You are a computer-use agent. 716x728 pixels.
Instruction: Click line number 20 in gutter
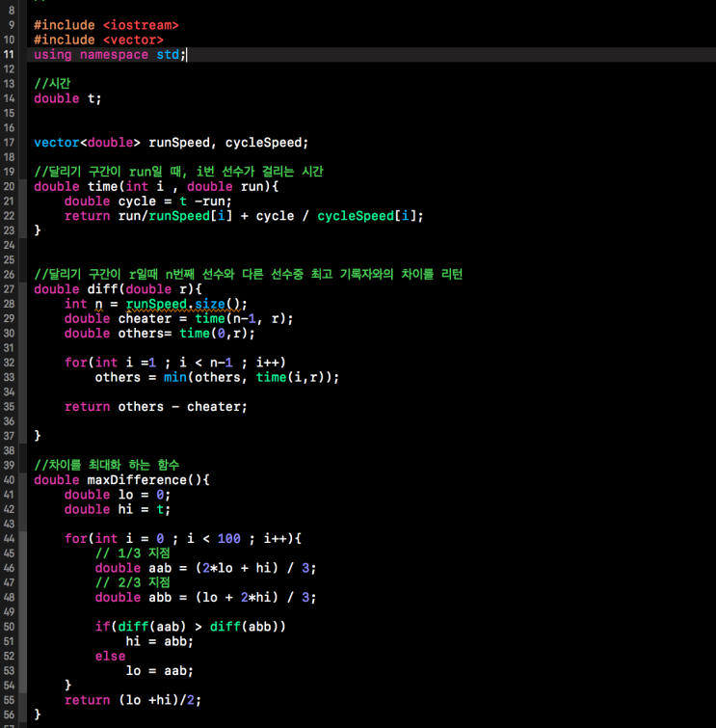click(x=10, y=186)
